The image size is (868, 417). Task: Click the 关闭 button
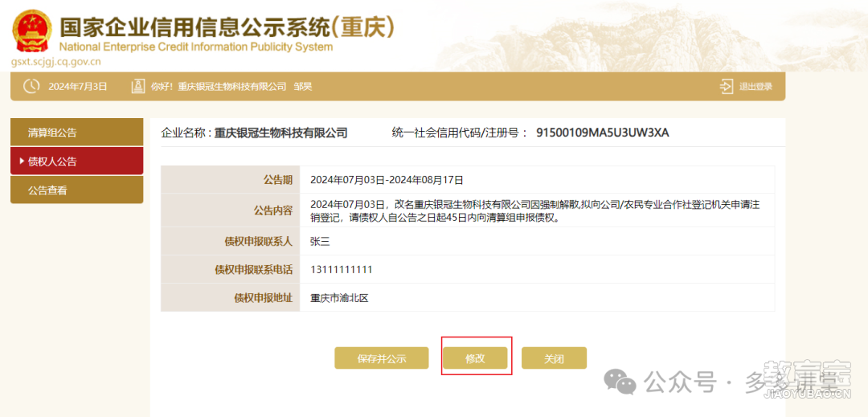click(554, 358)
